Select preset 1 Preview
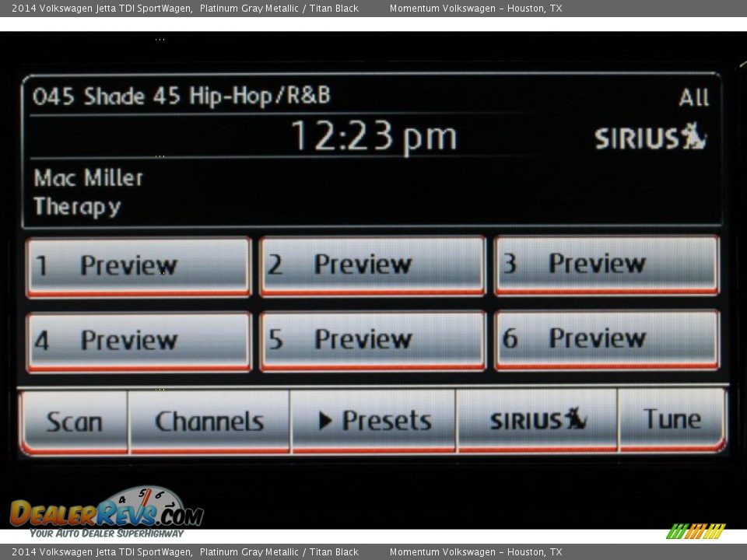 (x=139, y=266)
